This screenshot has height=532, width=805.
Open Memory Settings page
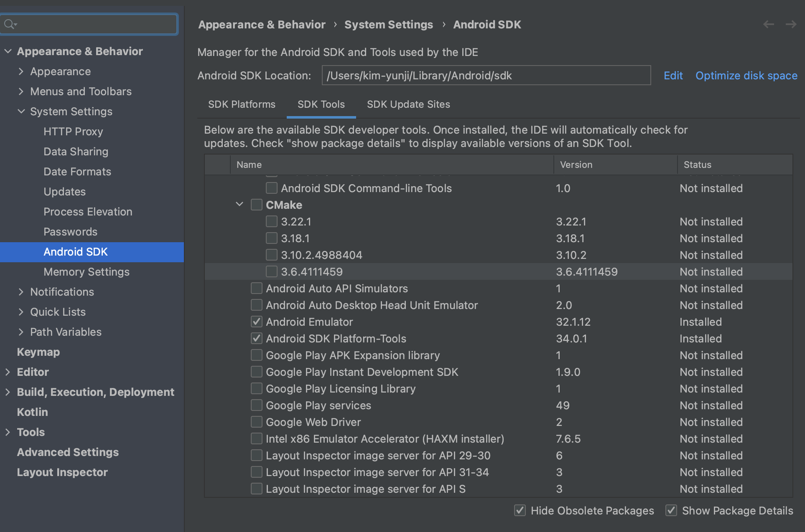(87, 272)
